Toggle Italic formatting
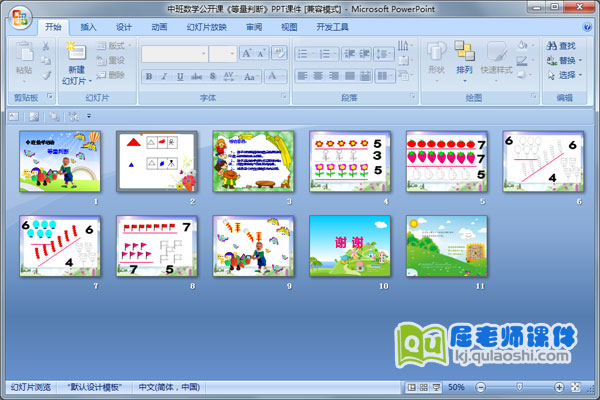 (165, 77)
